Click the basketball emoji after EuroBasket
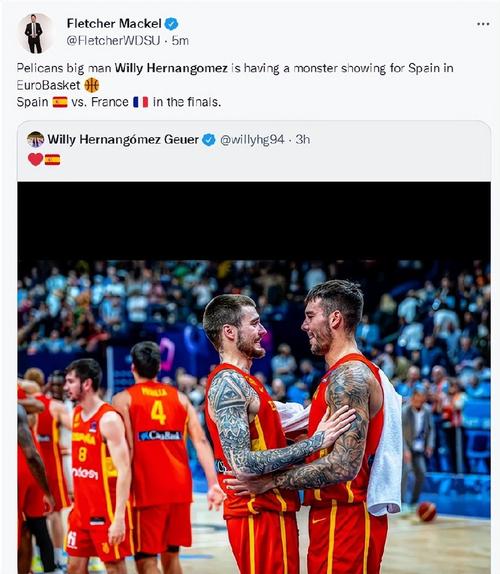 point(92,85)
